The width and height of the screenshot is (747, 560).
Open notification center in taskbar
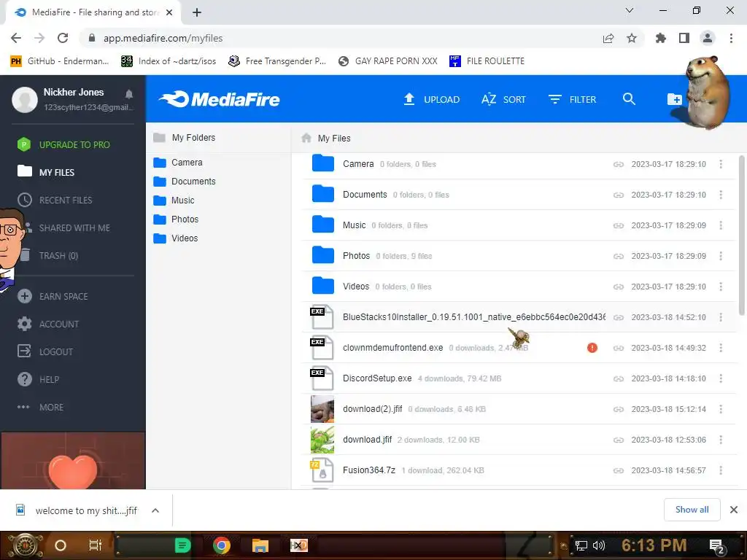point(717,545)
